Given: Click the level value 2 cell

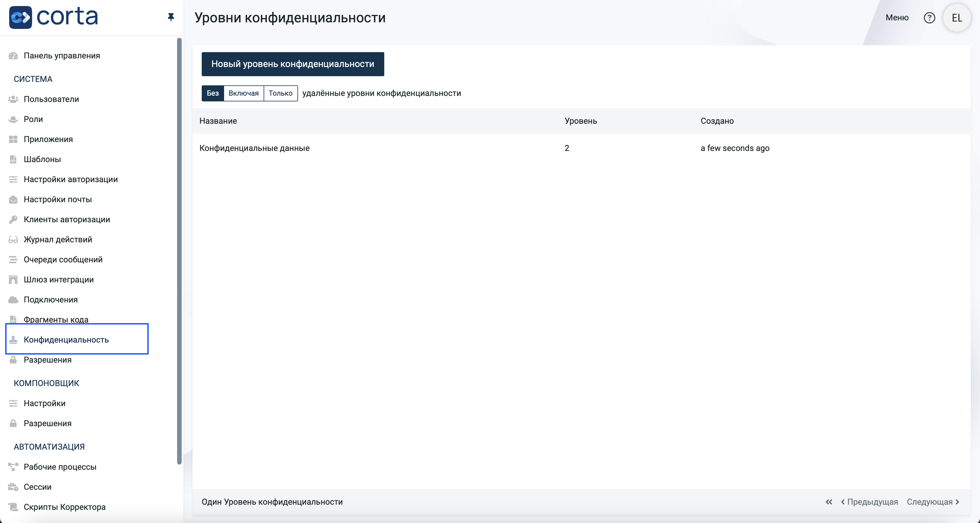Looking at the screenshot, I should click(567, 148).
